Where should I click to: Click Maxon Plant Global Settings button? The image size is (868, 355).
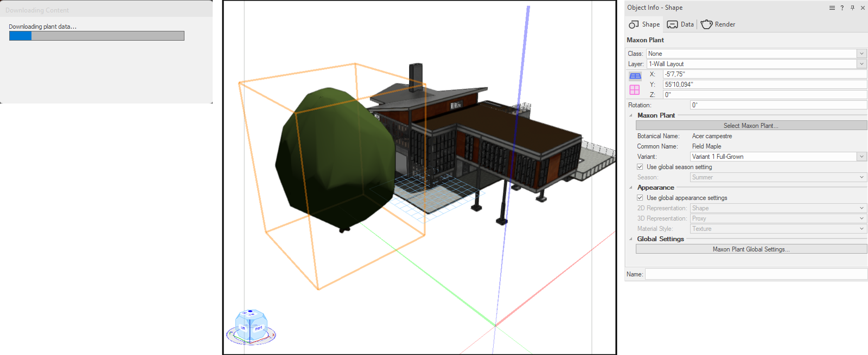coord(751,249)
